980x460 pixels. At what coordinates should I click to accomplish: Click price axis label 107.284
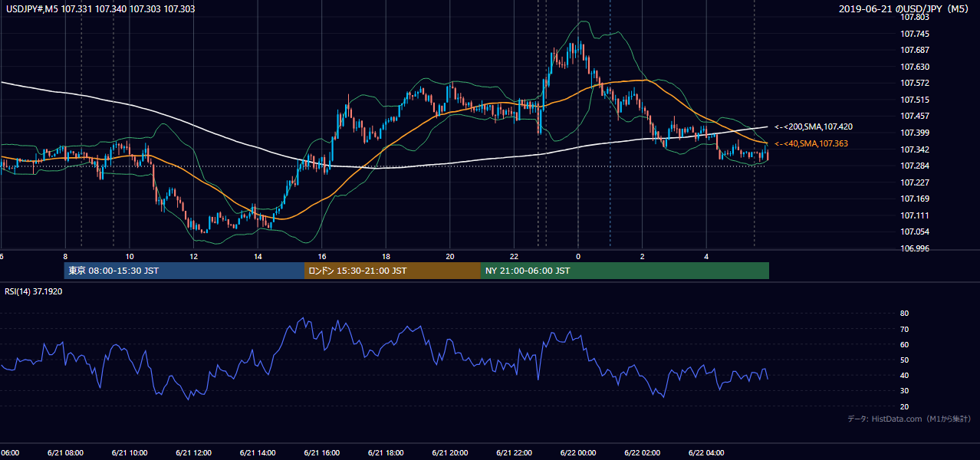pyautogui.click(x=915, y=166)
